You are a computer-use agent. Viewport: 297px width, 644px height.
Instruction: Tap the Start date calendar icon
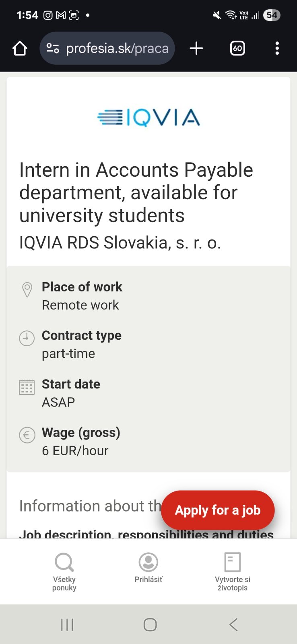click(27, 387)
